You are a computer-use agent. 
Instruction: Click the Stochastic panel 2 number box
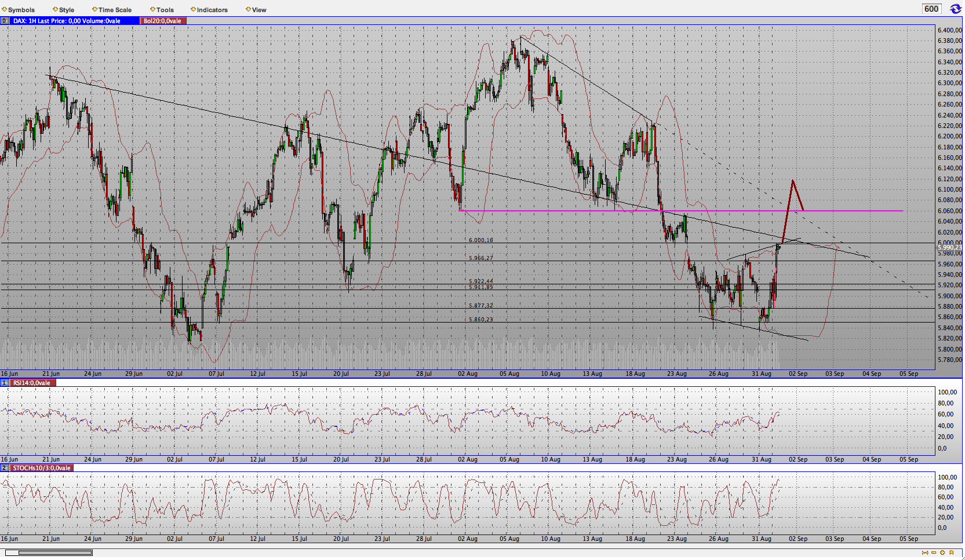click(x=5, y=468)
